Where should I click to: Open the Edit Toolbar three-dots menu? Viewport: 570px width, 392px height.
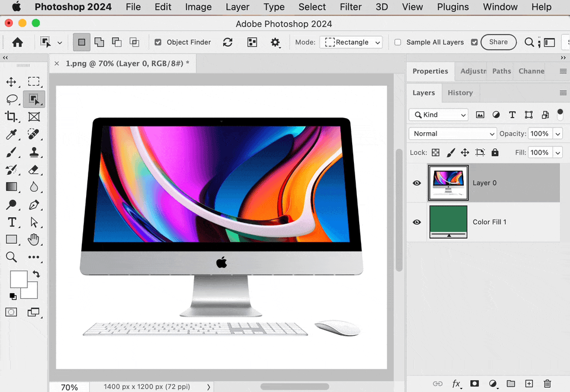pyautogui.click(x=34, y=257)
